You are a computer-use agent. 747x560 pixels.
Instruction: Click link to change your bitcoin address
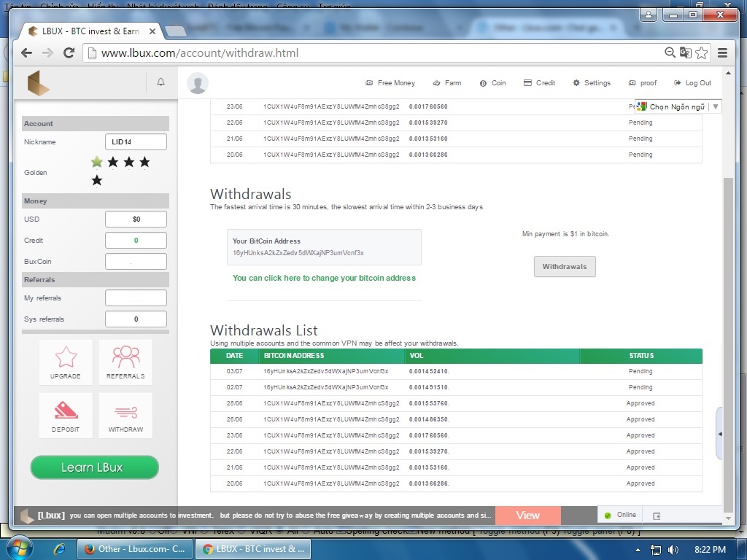[324, 278]
